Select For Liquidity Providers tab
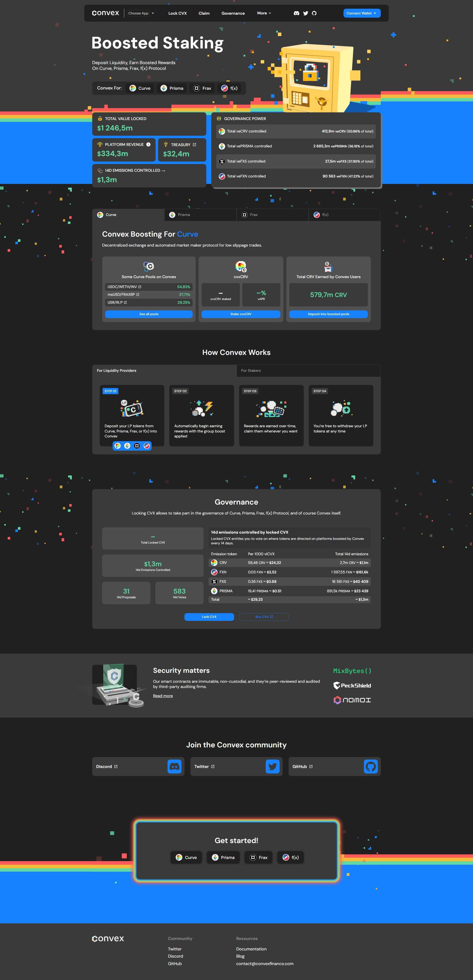The height and width of the screenshot is (980, 473). [x=164, y=371]
